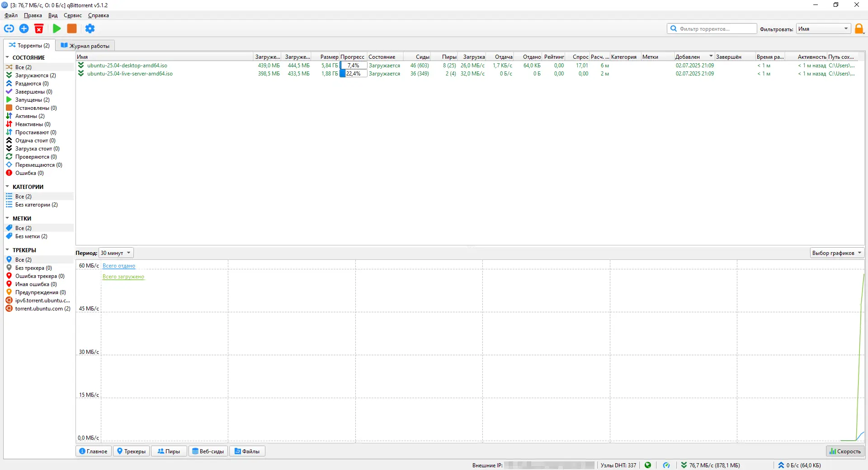Switch to the Журнал работы tab
Viewport: 868px width, 470px height.
(85, 46)
